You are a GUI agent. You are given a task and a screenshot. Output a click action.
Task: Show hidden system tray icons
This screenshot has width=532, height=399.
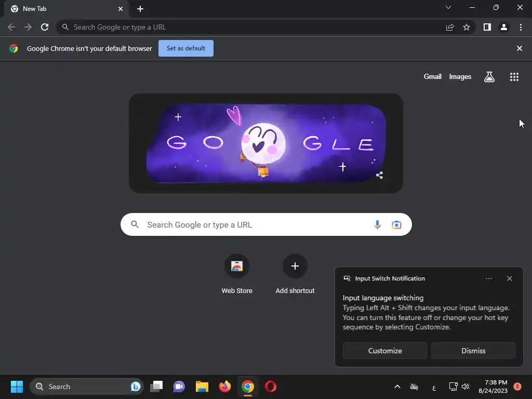397,387
